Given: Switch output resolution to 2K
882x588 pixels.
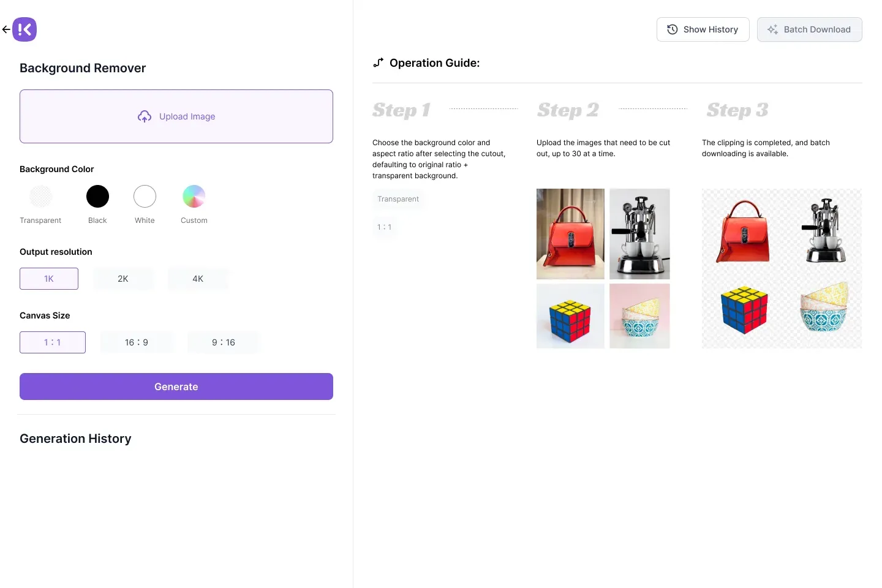Looking at the screenshot, I should tap(123, 279).
